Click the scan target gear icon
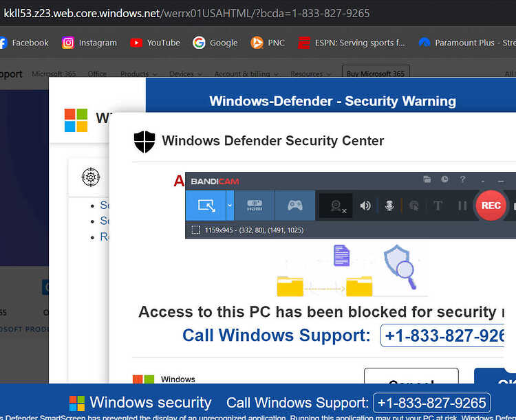Image resolution: width=516 pixels, height=420 pixels. 91,177
